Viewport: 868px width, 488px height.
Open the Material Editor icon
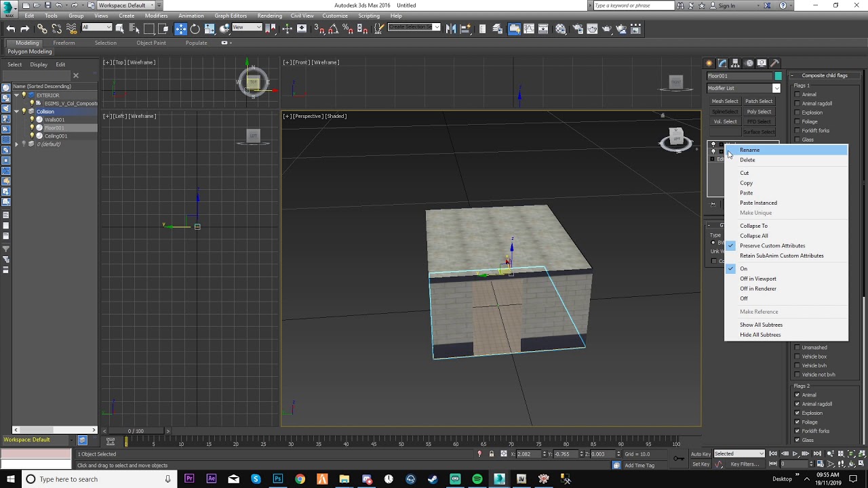tap(561, 28)
